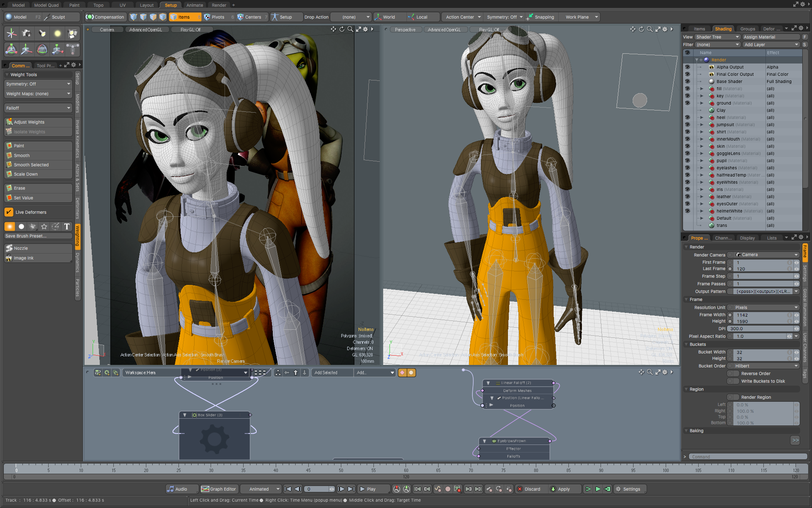Screen dimensions: 812x508
Task: Click the move up arrow in schematic toolbar
Action: tap(296, 373)
